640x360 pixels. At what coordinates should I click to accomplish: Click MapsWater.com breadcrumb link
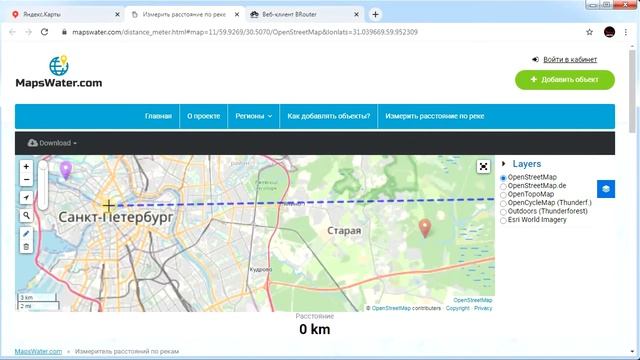(38, 351)
